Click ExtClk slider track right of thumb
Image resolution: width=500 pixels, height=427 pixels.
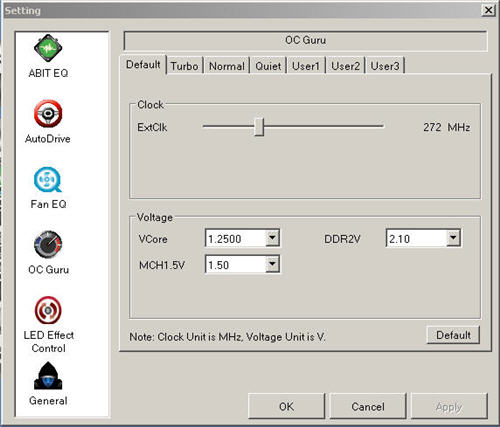pos(323,126)
